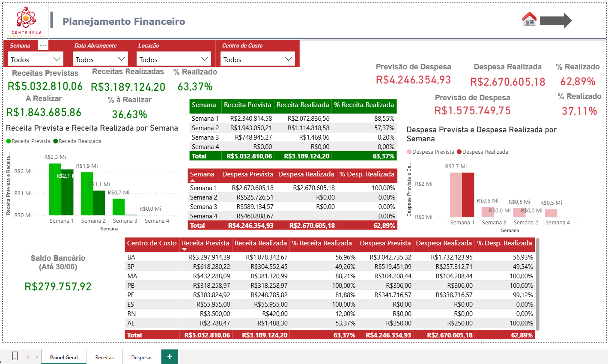Open the Semana filter dropdown
The image size is (608, 364).
click(36, 59)
